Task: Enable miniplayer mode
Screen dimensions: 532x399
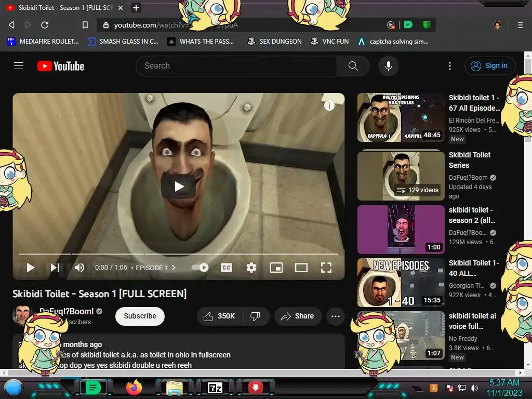Action: click(276, 268)
